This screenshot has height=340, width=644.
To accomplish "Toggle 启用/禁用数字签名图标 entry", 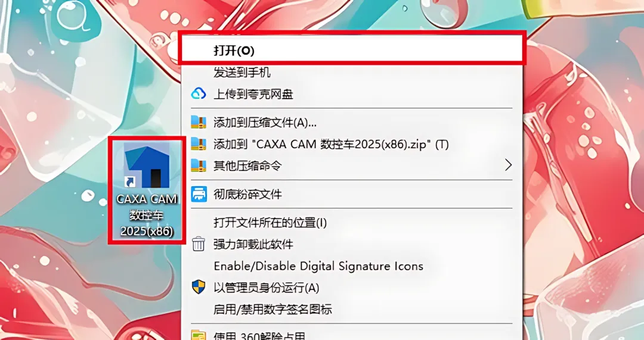I will pyautogui.click(x=352, y=309).
